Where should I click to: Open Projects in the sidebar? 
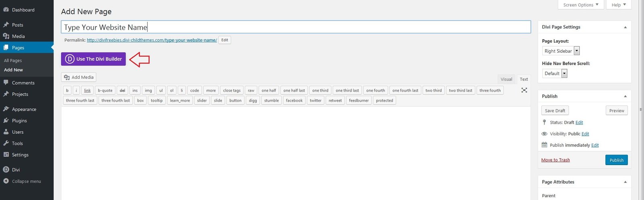(x=20, y=94)
